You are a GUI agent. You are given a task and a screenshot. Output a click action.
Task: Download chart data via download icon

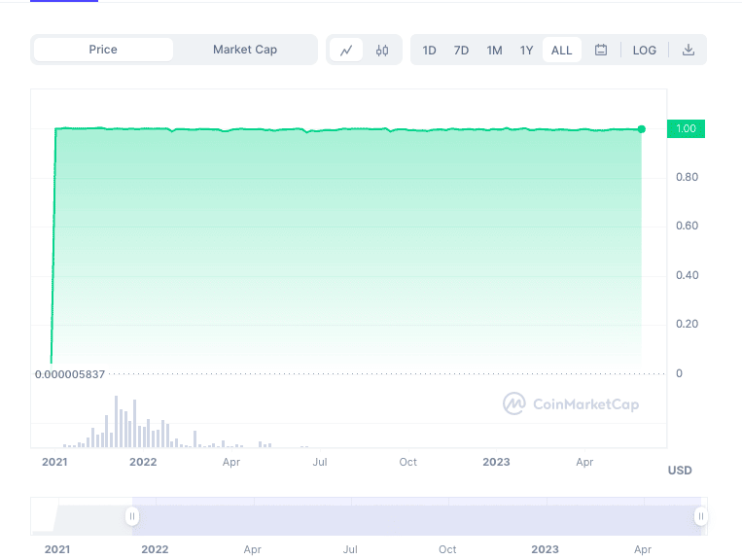point(689,50)
